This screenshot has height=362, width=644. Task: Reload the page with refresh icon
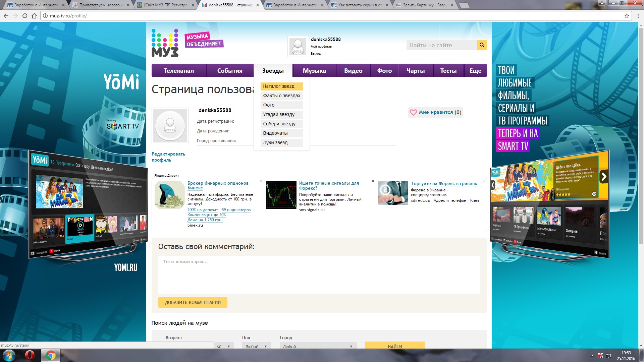[x=24, y=16]
